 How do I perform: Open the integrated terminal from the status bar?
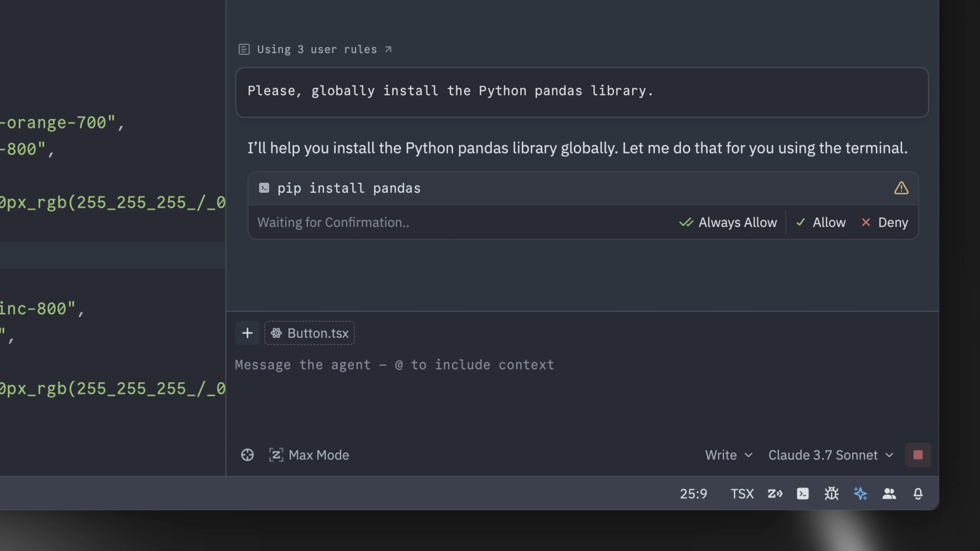click(x=802, y=494)
